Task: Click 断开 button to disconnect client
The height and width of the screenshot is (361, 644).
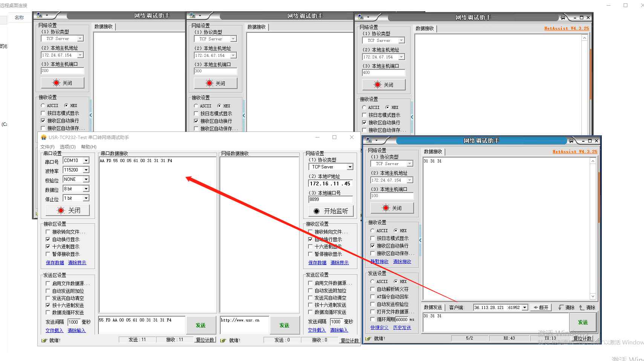Action: (541, 307)
